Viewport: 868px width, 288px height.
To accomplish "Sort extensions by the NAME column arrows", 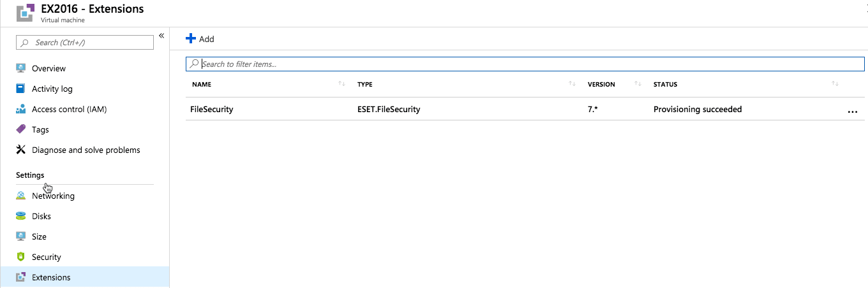I will pos(341,84).
